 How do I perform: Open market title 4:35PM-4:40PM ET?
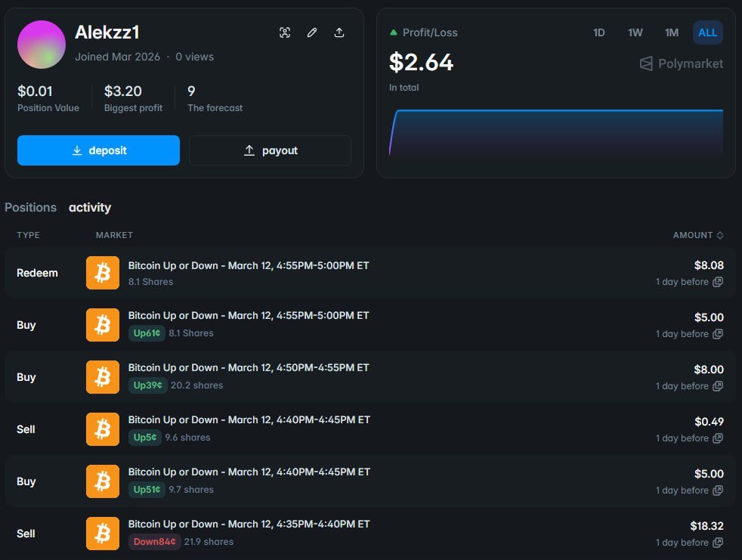coord(249,524)
